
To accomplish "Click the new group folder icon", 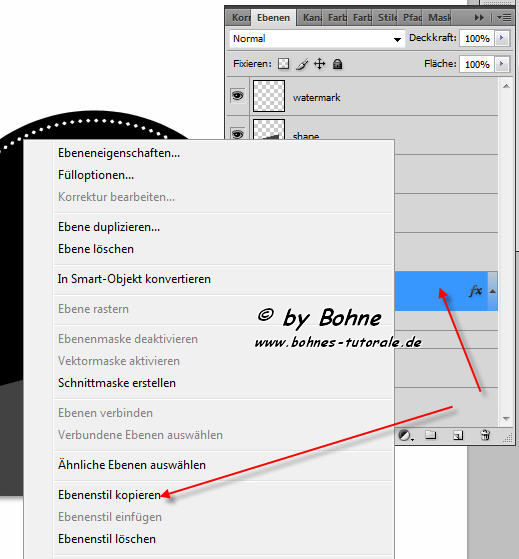I will tap(431, 435).
